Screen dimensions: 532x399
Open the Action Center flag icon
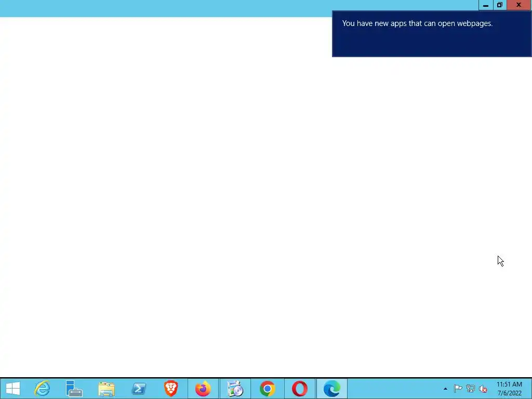coord(458,389)
